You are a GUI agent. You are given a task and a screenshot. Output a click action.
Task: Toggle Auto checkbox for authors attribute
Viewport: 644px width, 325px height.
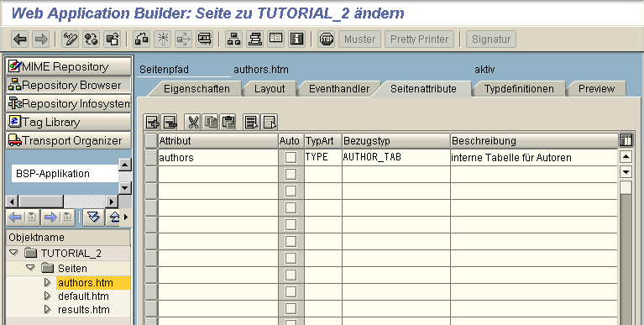click(291, 157)
